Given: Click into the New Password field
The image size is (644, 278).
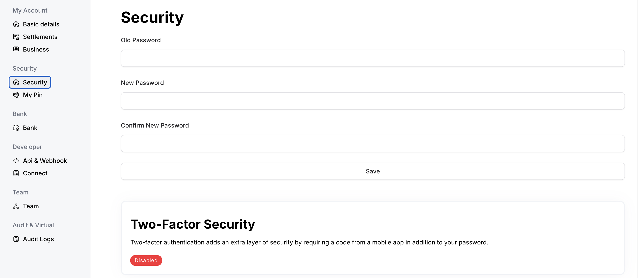Looking at the screenshot, I should point(372,101).
